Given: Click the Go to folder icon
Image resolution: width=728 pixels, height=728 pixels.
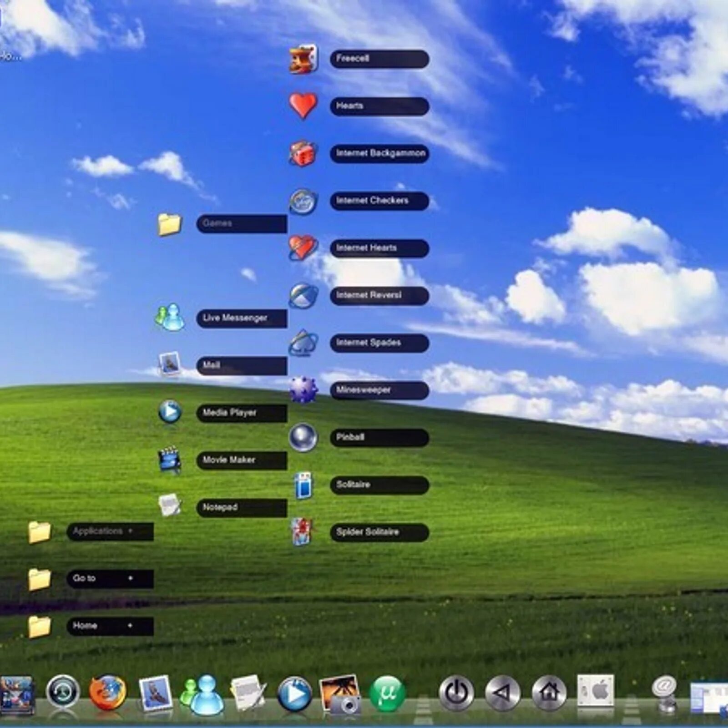Looking at the screenshot, I should pos(40,579).
